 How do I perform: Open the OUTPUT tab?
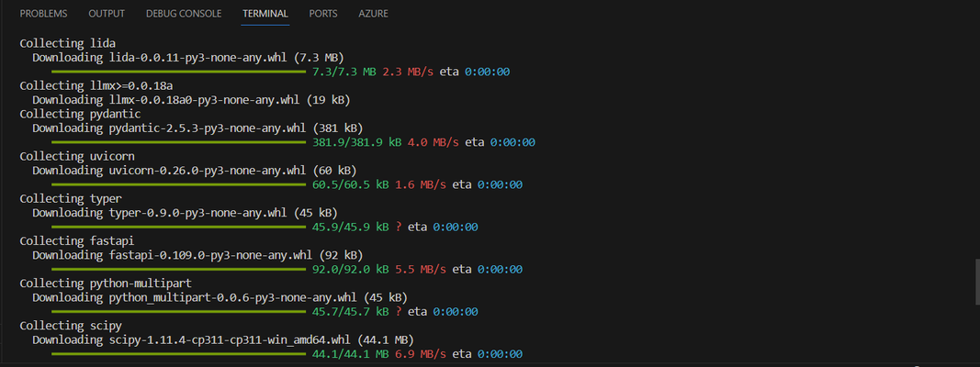coord(107,13)
